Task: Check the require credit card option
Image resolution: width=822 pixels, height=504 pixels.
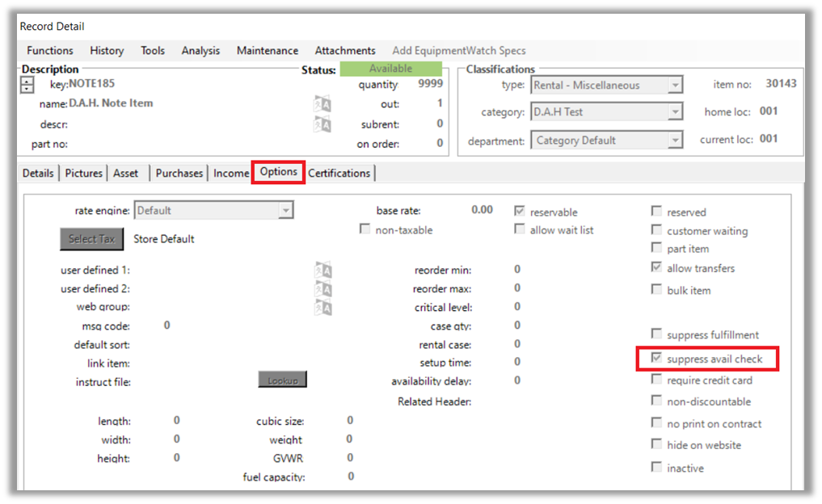Action: click(x=657, y=380)
